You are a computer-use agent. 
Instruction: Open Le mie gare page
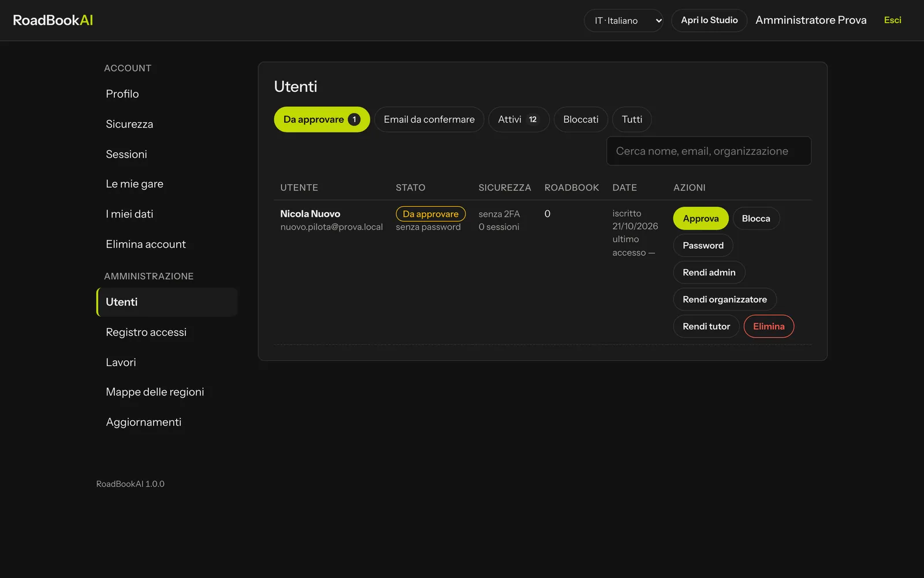(x=167, y=184)
